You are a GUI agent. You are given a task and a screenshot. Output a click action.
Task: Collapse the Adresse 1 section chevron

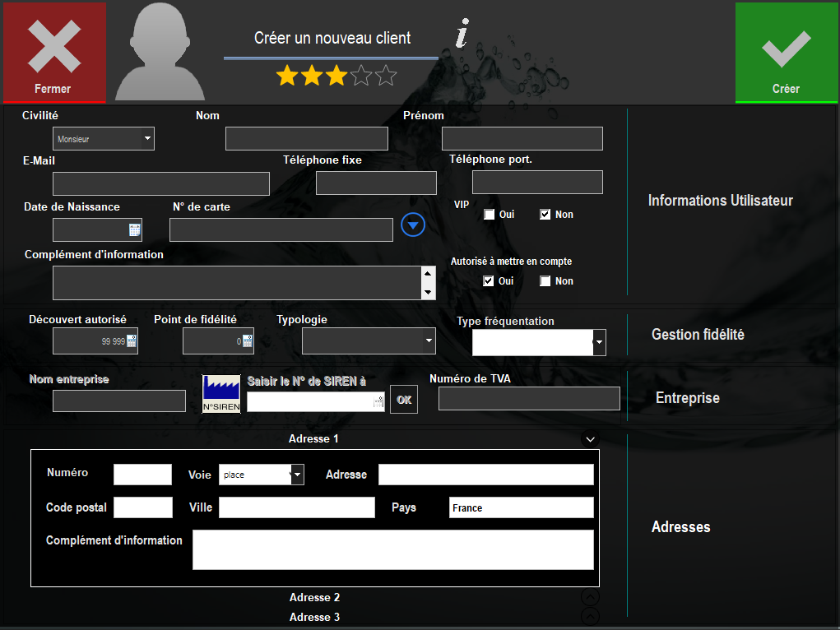coord(591,439)
